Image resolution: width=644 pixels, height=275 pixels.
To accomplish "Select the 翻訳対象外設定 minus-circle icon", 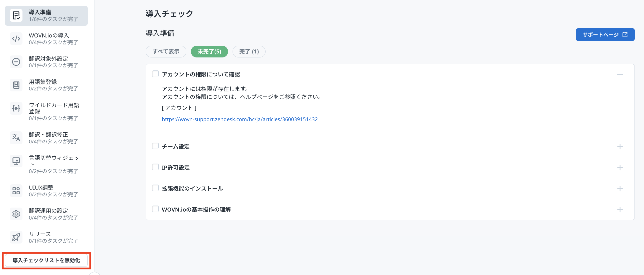I will coord(16,62).
